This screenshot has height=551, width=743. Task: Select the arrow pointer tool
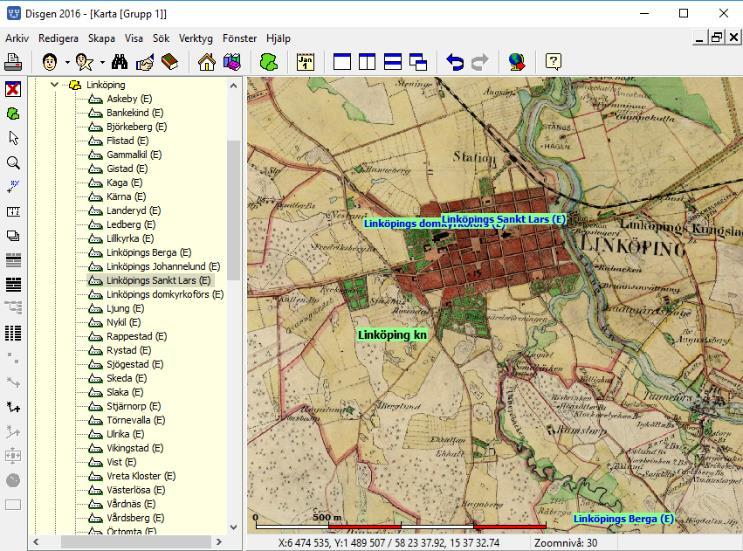pos(13,138)
